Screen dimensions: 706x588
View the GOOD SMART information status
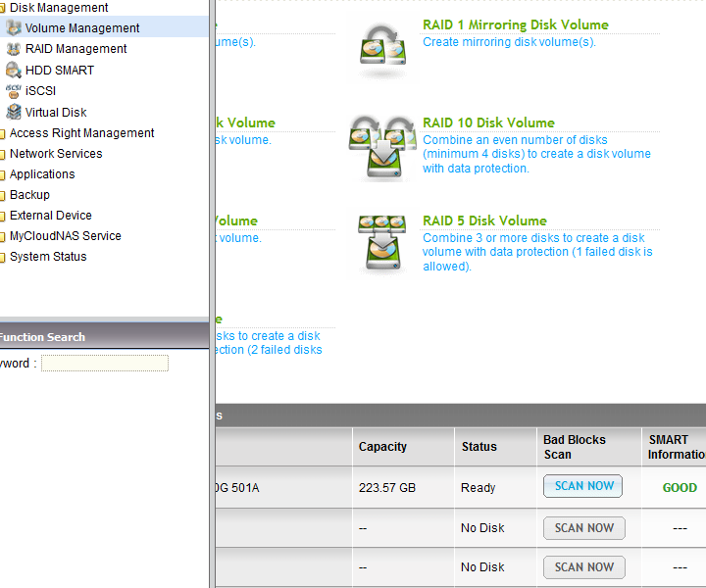pos(680,487)
